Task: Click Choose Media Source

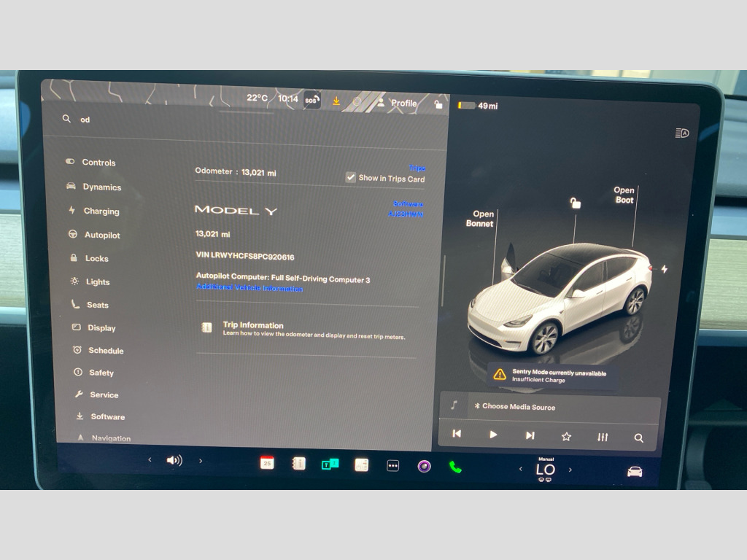Action: (x=514, y=407)
